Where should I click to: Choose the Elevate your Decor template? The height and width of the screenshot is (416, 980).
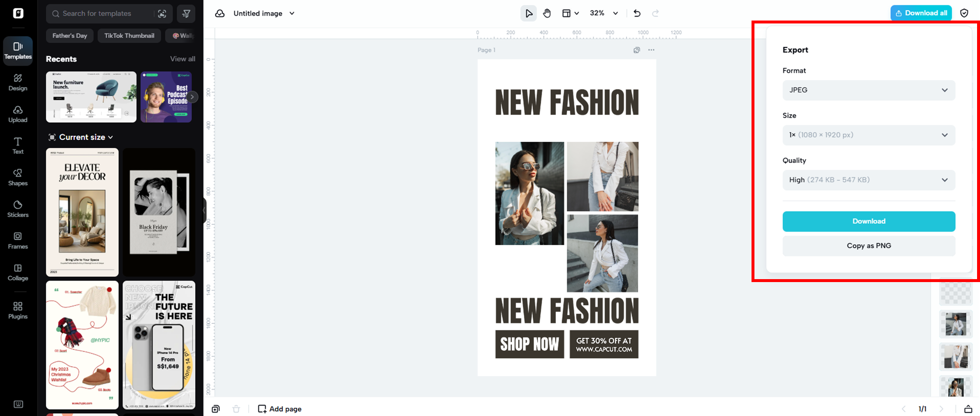(x=82, y=212)
